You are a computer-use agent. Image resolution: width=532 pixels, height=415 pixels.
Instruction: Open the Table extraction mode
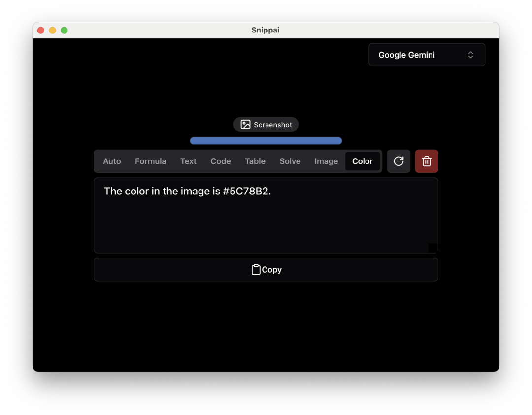coord(255,161)
